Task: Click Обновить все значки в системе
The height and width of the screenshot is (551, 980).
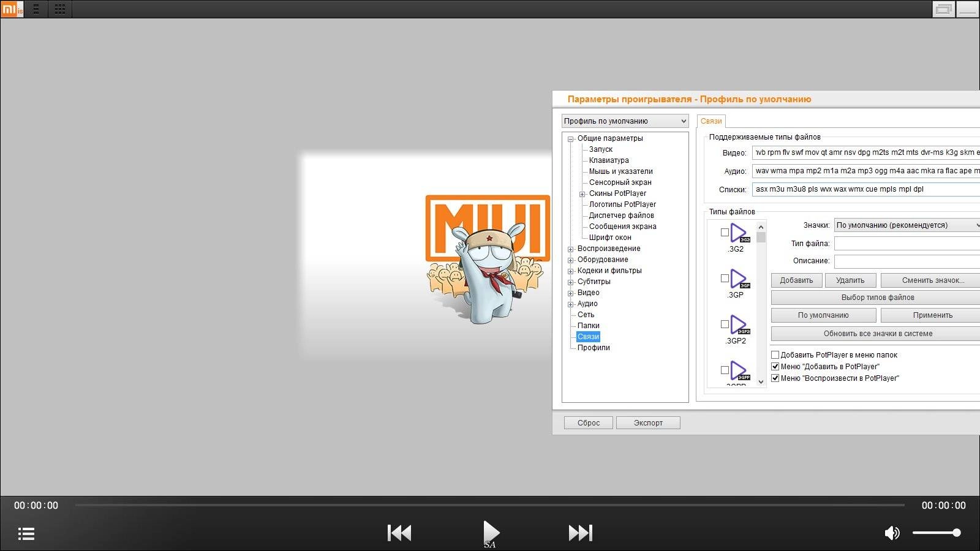Action: click(876, 334)
